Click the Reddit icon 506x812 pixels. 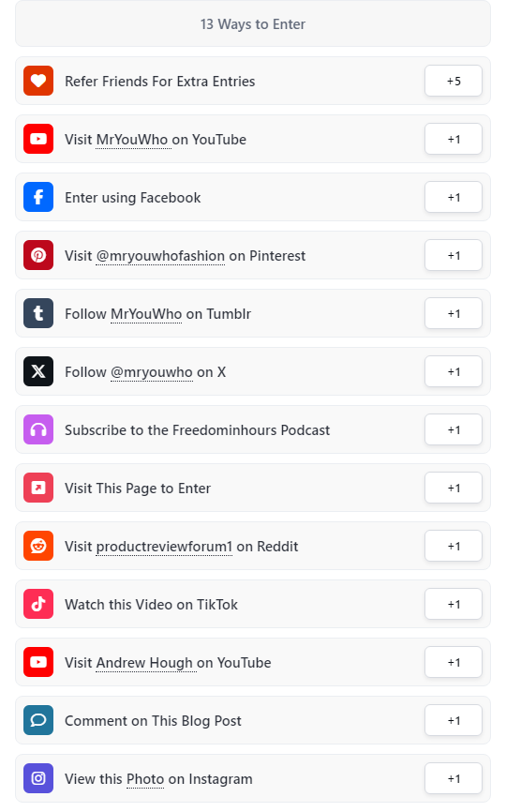point(38,546)
